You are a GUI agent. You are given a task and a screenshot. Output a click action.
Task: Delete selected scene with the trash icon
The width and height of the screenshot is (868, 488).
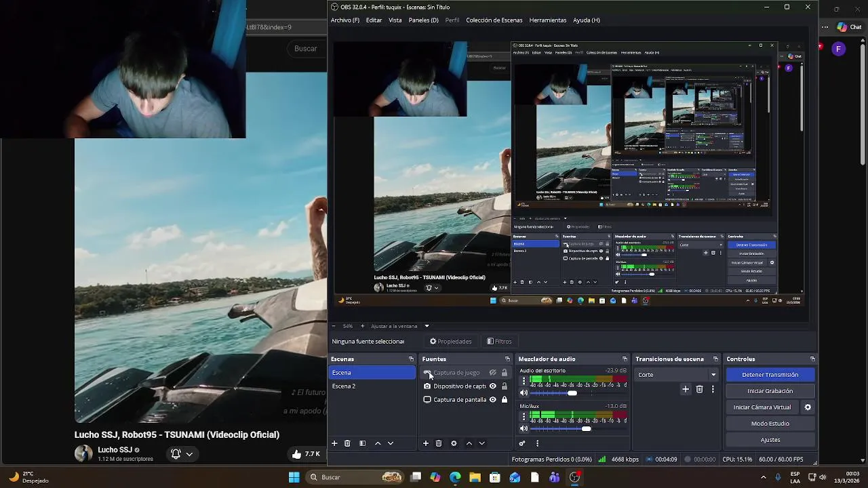pos(347,443)
